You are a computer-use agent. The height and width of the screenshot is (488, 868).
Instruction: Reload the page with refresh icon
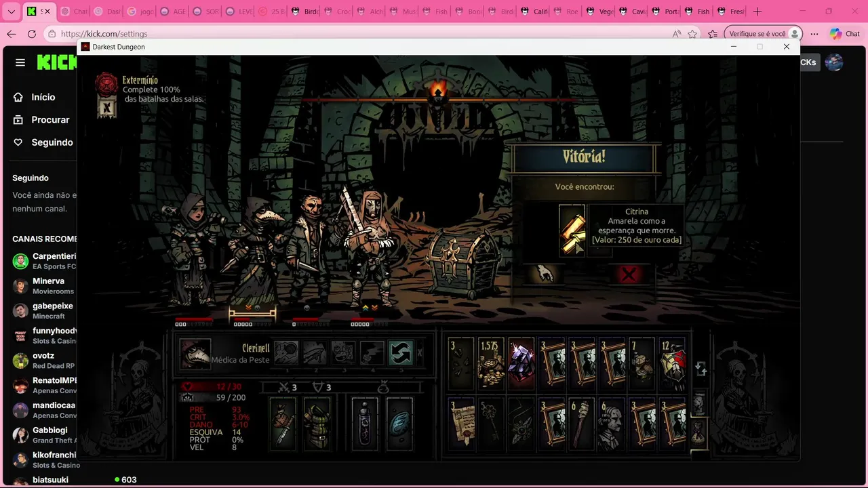(32, 34)
